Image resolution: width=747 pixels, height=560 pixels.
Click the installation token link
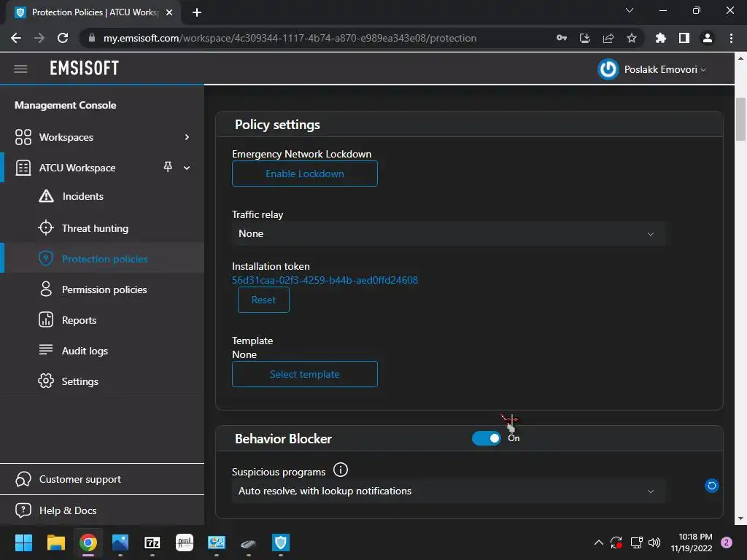tap(325, 280)
